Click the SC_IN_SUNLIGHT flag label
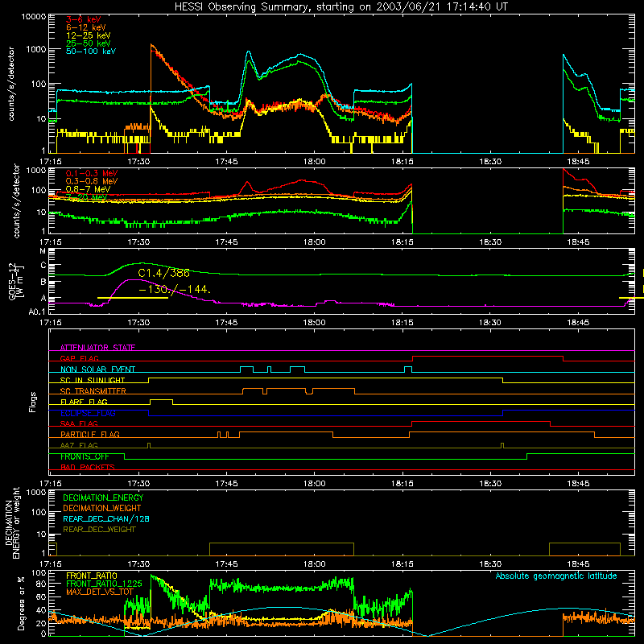 (x=93, y=380)
